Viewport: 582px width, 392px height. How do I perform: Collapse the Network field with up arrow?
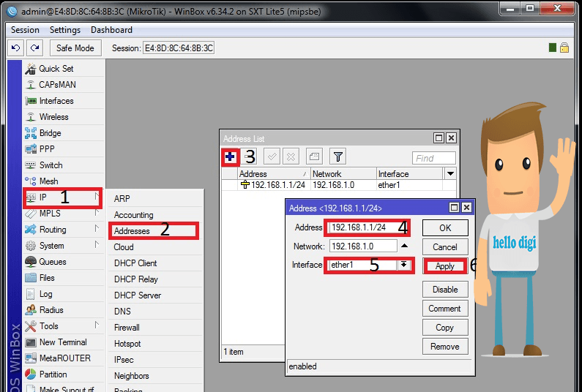(405, 246)
